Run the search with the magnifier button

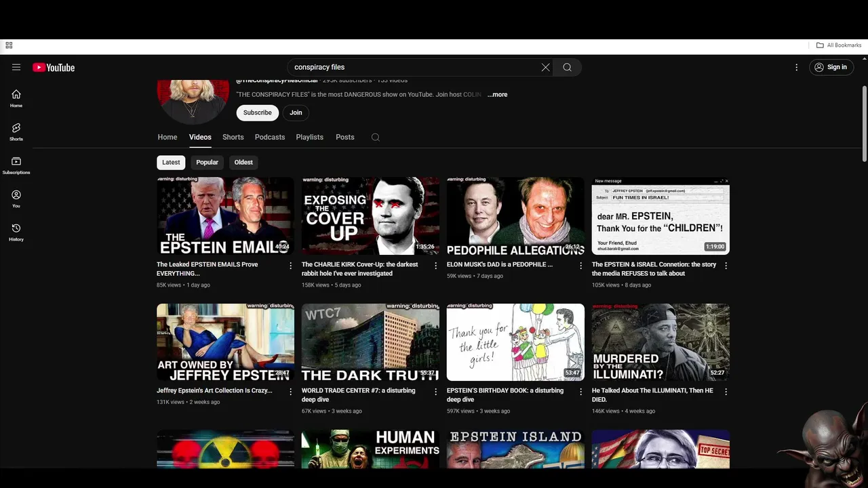[567, 67]
